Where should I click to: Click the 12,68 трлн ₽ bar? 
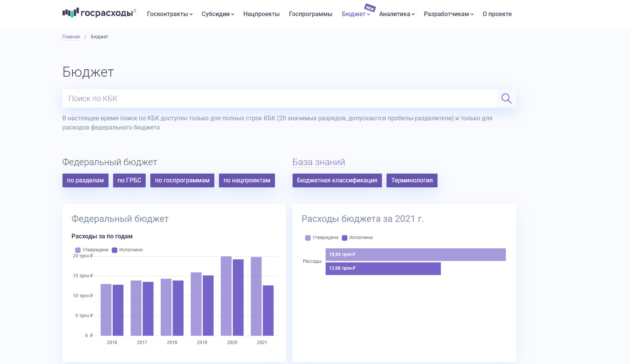(x=383, y=268)
